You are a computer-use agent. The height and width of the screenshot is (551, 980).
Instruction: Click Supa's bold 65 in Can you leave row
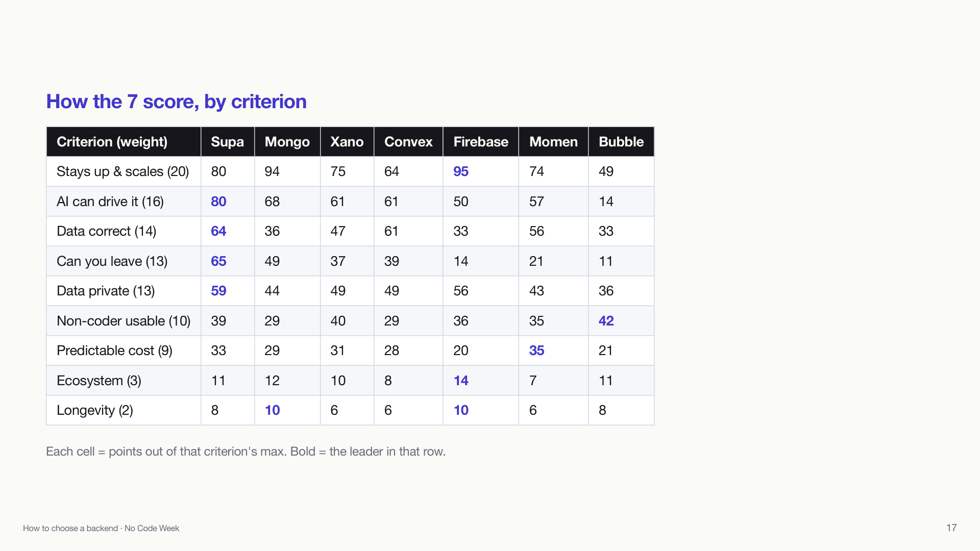click(218, 261)
